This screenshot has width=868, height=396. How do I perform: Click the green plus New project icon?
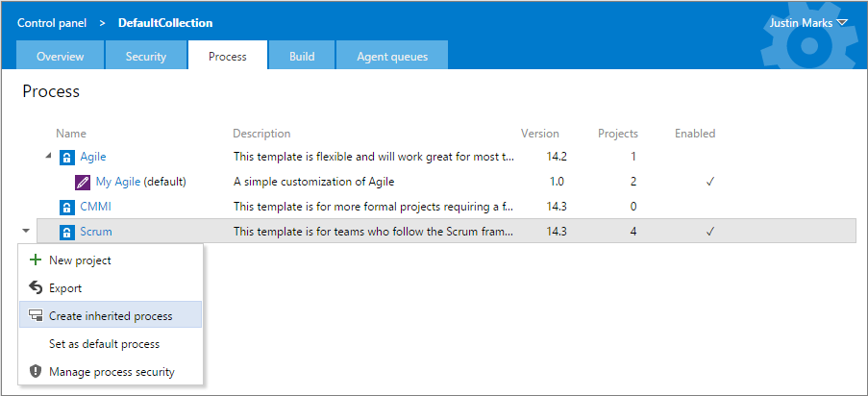pos(36,260)
